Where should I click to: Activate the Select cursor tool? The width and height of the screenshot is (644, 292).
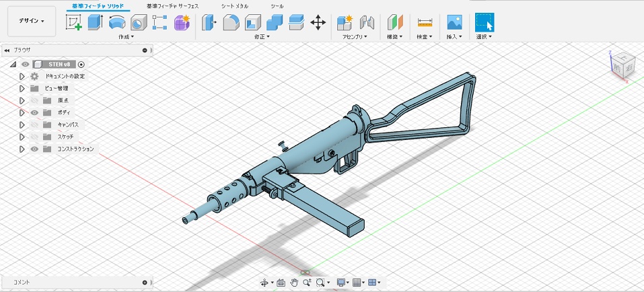pos(485,22)
